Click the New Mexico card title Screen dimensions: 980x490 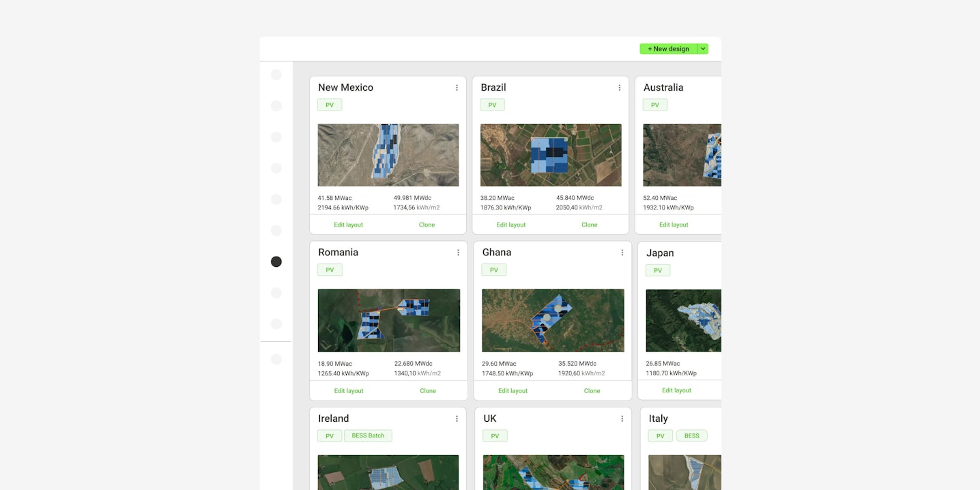click(x=345, y=87)
